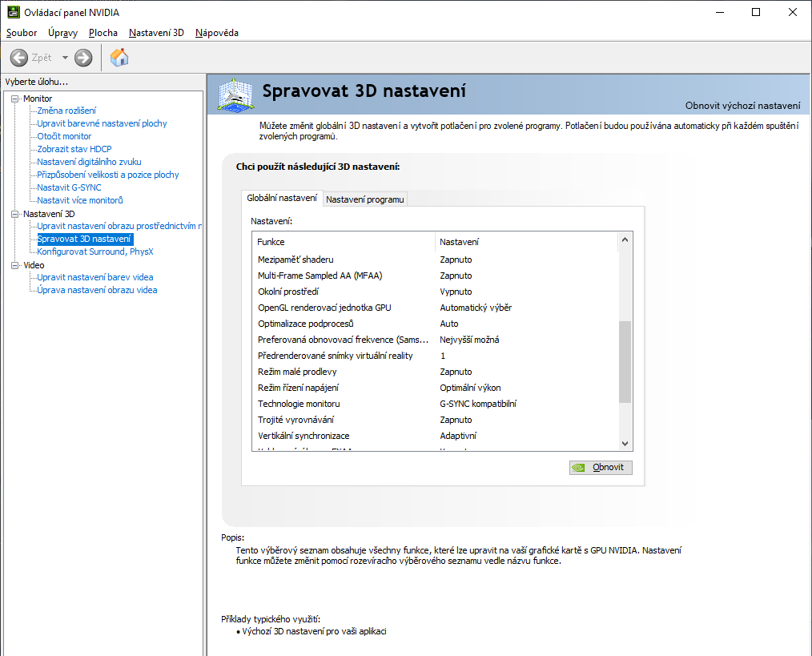Open the Nápověda menu
Viewport: 812px width, 656px height.
pos(217,33)
